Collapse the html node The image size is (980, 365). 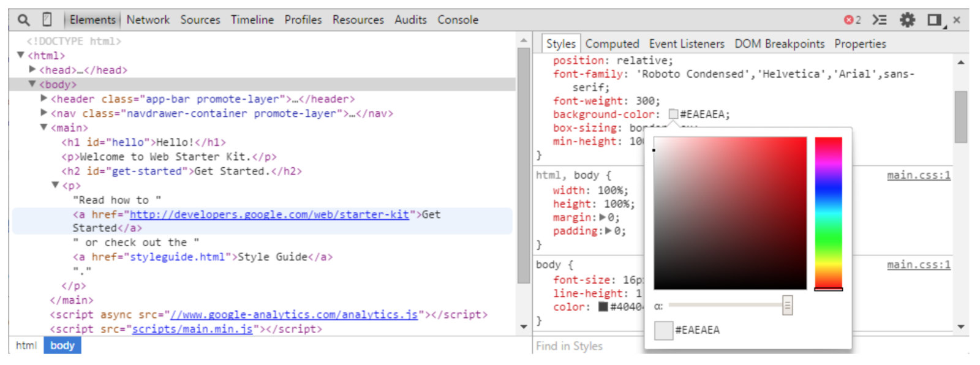click(x=21, y=55)
